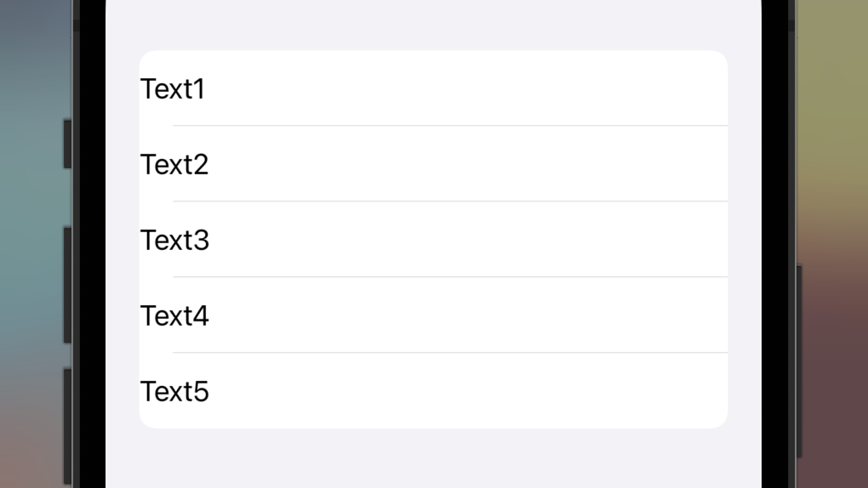Click the separator line below Text4
The image size is (868, 488).
click(x=450, y=353)
